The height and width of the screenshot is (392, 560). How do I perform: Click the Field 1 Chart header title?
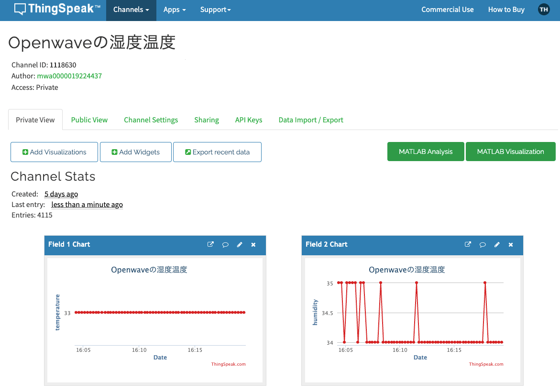[x=69, y=245]
